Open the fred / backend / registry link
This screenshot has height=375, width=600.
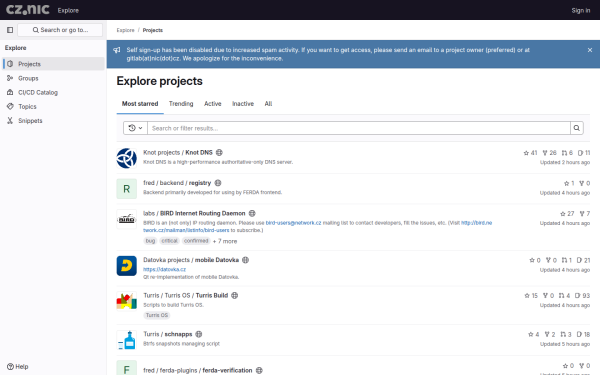click(177, 183)
